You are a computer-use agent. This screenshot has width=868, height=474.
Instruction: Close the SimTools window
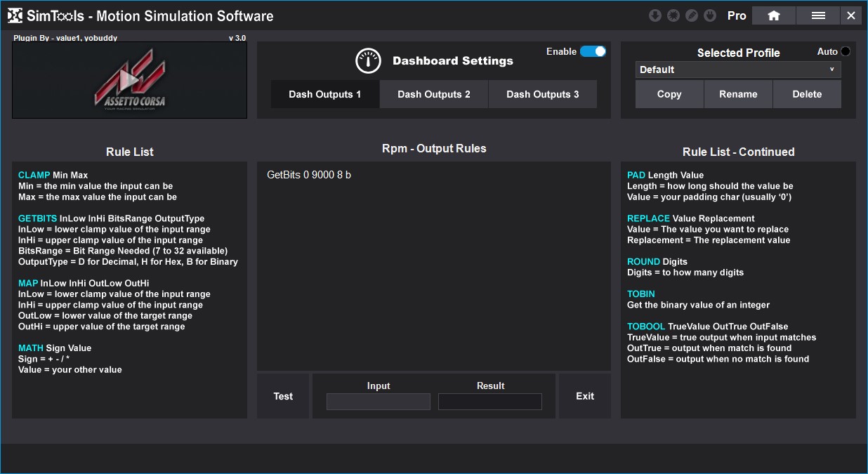tap(851, 15)
